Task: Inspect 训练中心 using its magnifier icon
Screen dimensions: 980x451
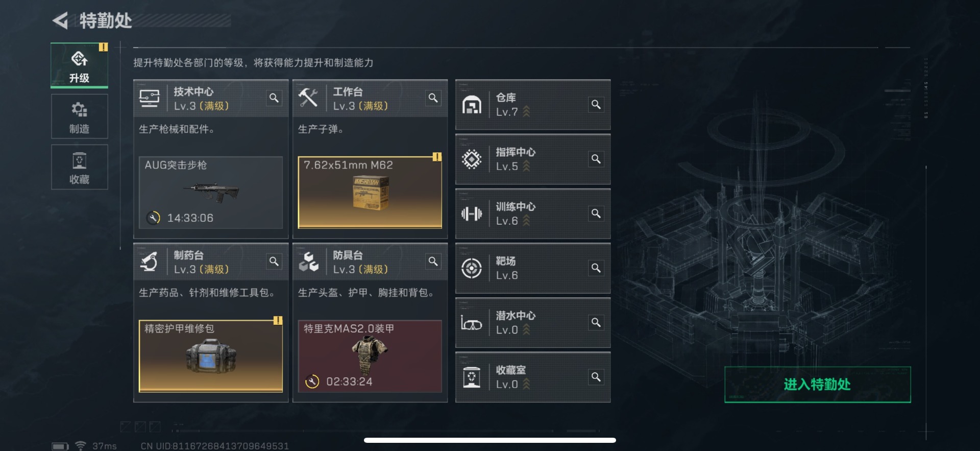Action: click(596, 213)
